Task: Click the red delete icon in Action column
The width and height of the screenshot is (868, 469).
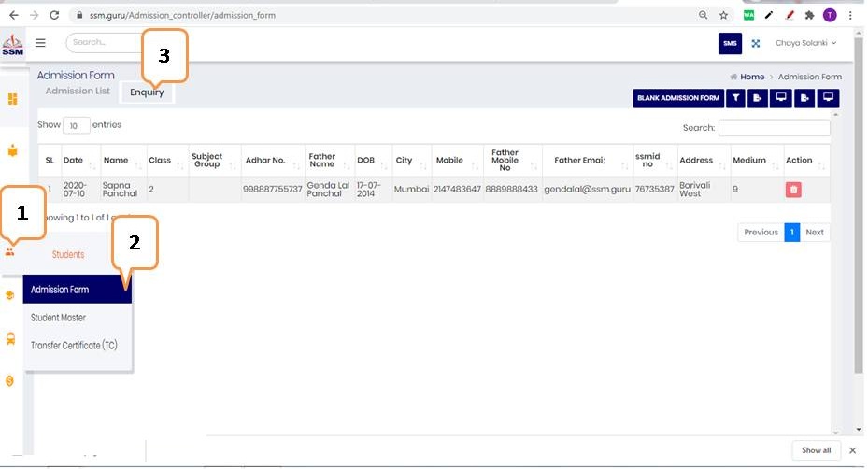Action: 793,190
